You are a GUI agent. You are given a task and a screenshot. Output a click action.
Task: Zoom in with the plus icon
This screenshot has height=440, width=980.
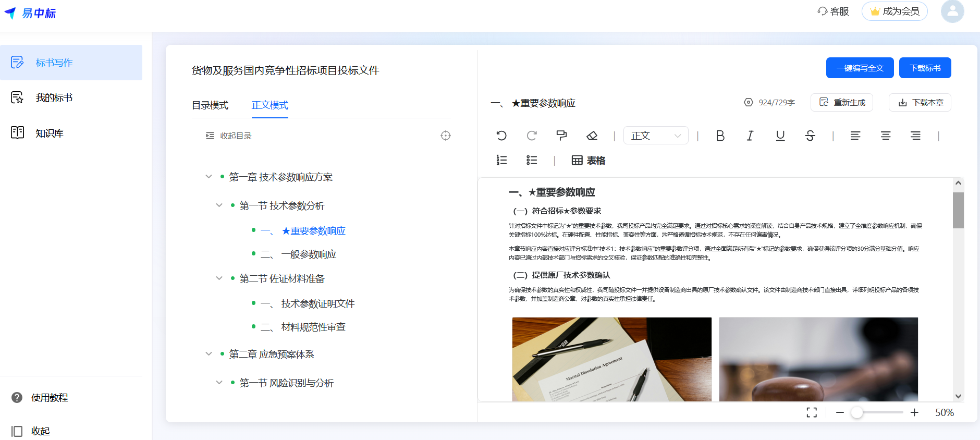pos(914,412)
